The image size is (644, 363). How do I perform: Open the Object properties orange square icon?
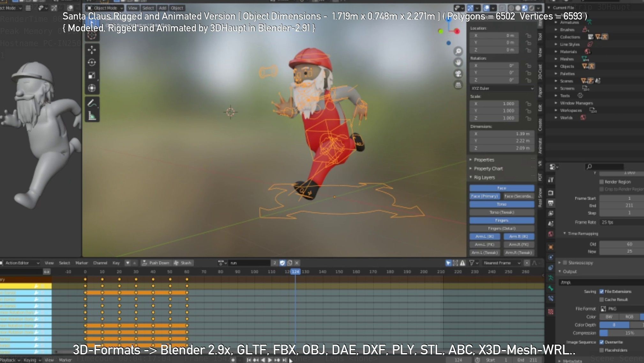(551, 247)
